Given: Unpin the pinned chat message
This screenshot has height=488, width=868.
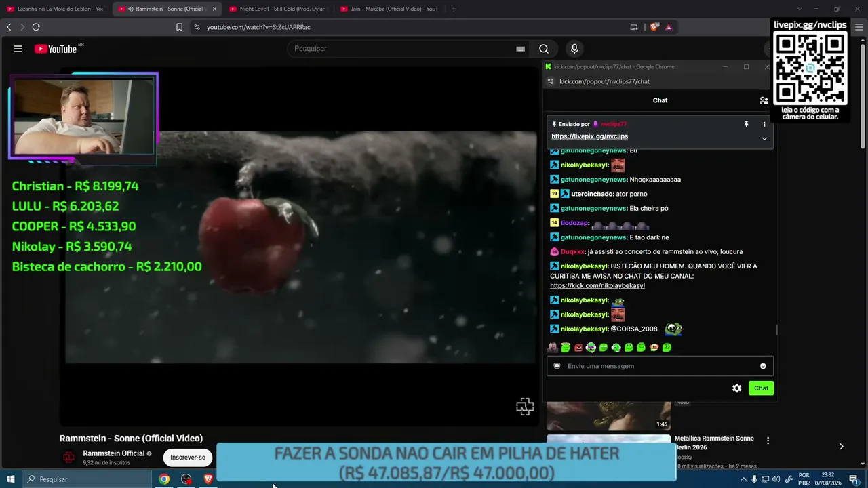Looking at the screenshot, I should point(746,124).
